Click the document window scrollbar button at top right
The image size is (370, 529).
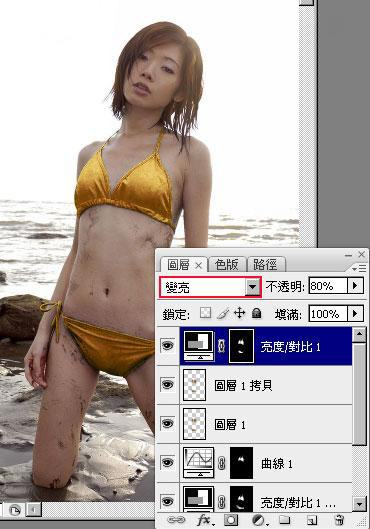pyautogui.click(x=307, y=2)
